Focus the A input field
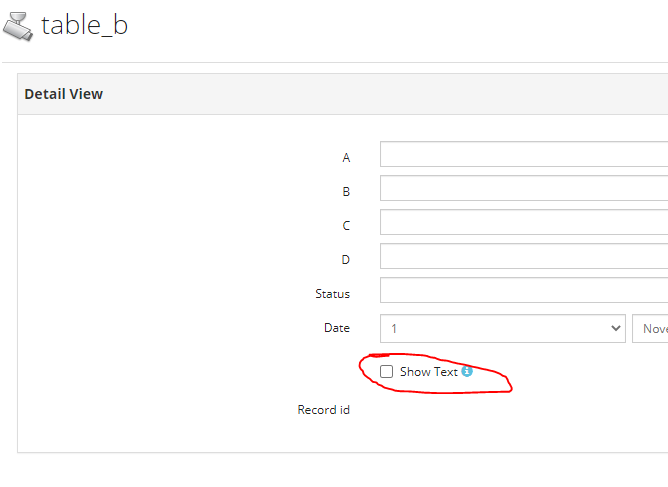 [524, 154]
